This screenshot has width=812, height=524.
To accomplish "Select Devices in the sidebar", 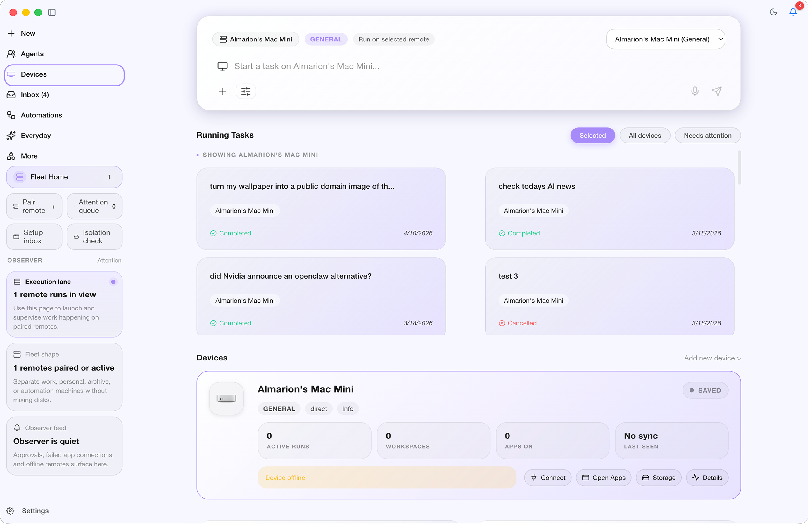I will point(64,75).
